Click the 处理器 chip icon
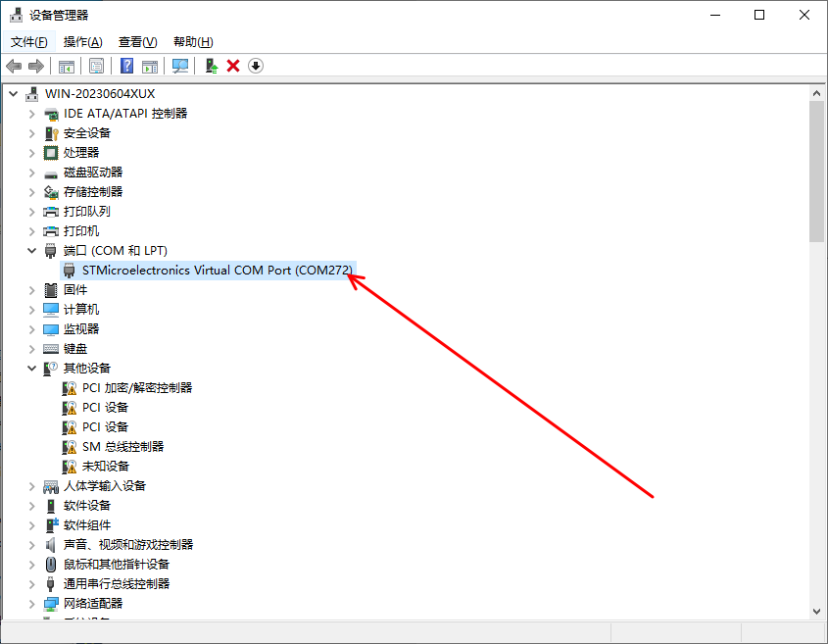The width and height of the screenshot is (828, 644). [x=51, y=153]
